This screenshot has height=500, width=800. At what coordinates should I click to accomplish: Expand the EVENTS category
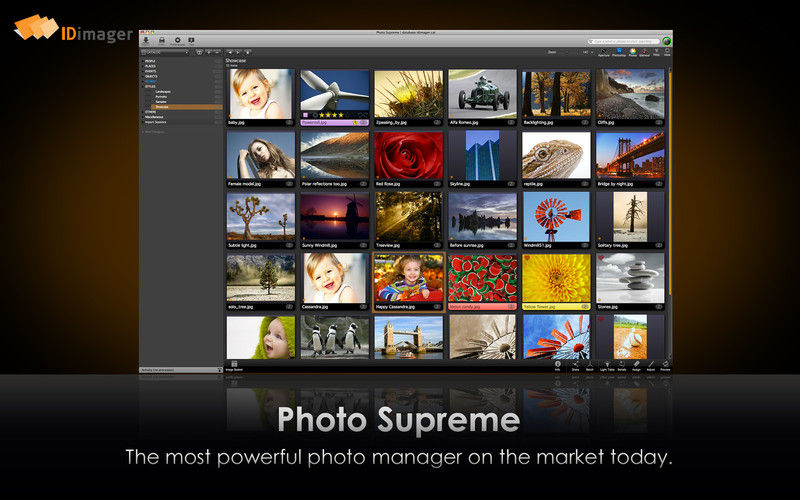(x=143, y=71)
